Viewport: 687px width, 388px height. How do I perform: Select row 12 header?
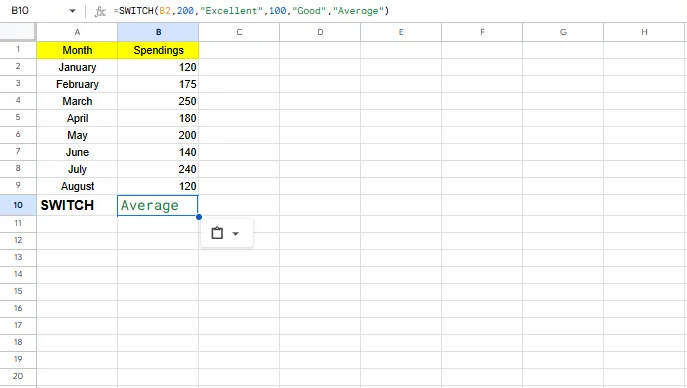(18, 240)
